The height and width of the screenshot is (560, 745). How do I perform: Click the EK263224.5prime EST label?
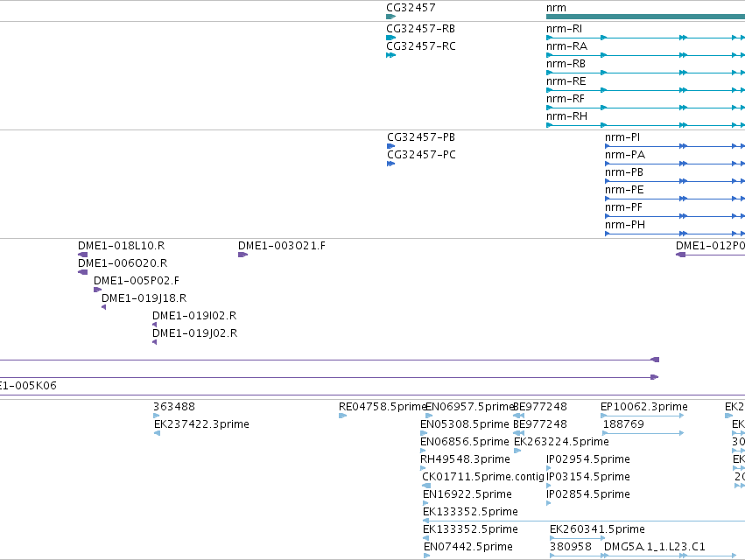(561, 442)
